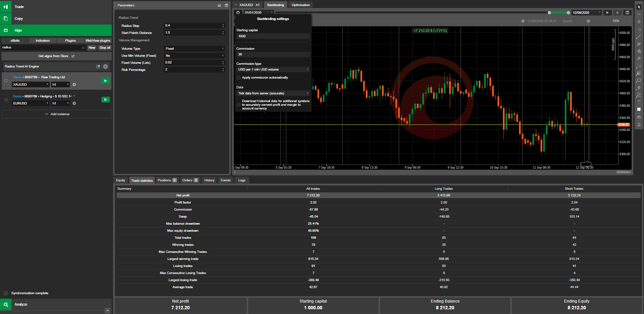The height and width of the screenshot is (314, 644).
Task: Open the Tick data from server dropdown
Action: point(273,93)
